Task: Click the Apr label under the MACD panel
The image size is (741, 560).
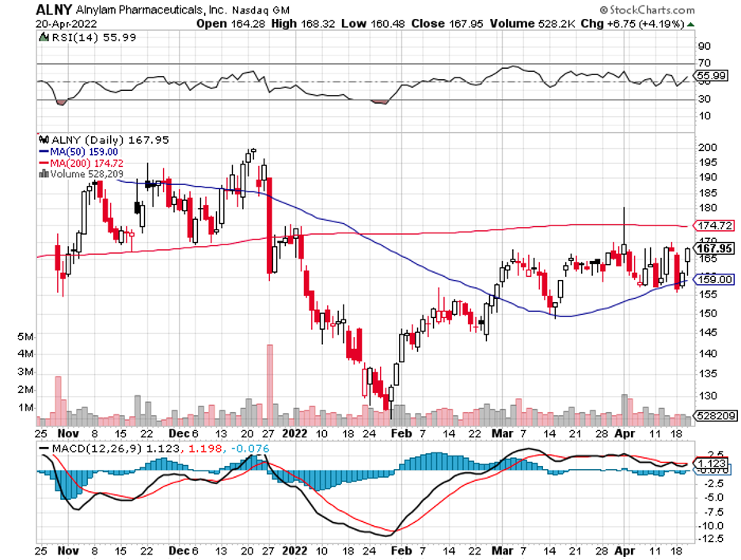Action: pos(624,551)
